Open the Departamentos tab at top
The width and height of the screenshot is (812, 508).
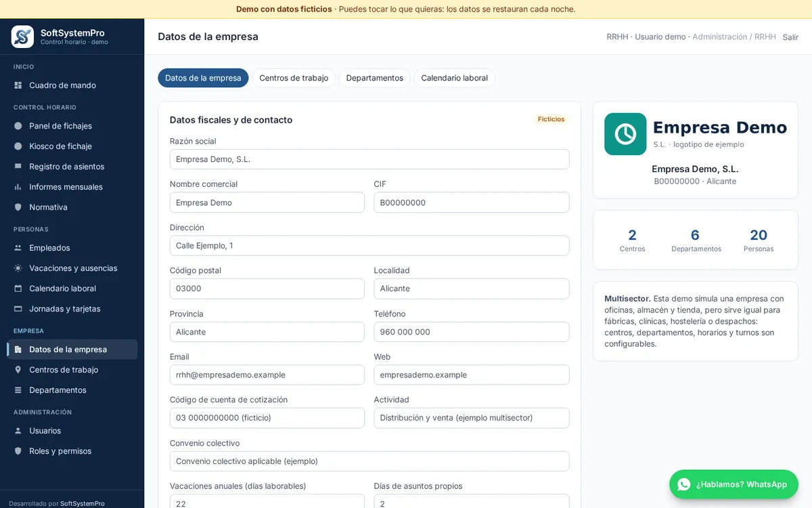374,78
